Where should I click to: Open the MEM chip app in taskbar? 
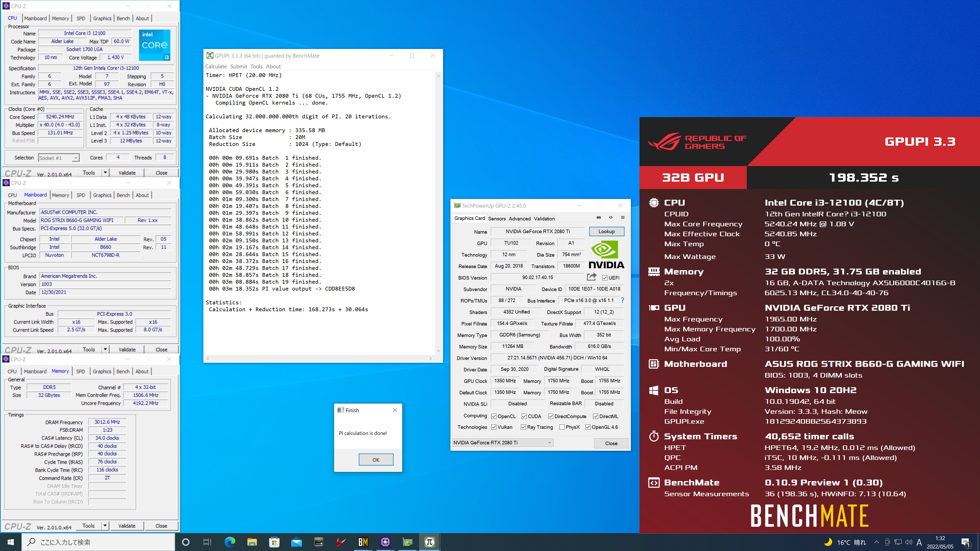(x=318, y=542)
